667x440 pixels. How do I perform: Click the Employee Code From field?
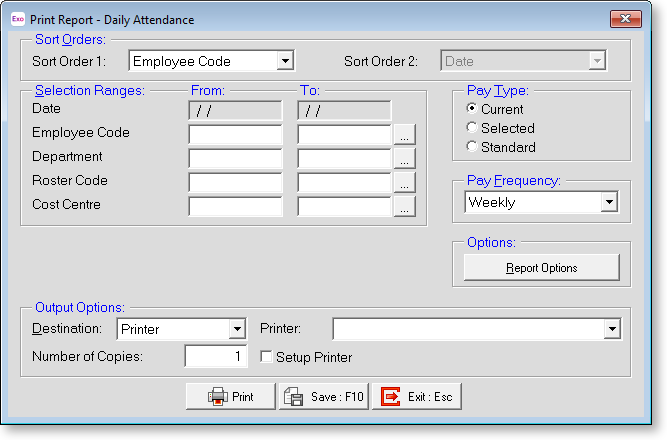tap(235, 134)
